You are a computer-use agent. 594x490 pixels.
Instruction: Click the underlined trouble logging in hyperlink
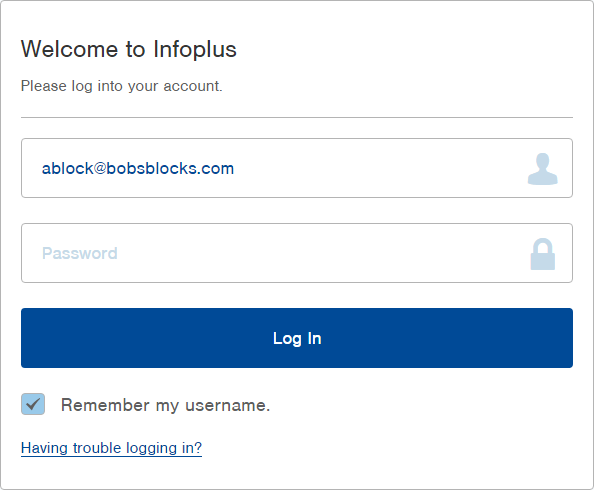click(111, 448)
